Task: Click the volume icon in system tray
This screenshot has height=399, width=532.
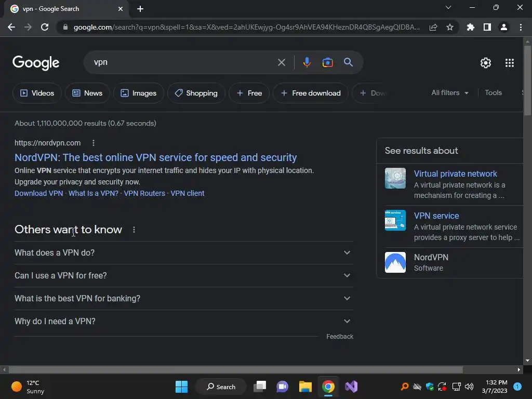Action: tap(469, 387)
